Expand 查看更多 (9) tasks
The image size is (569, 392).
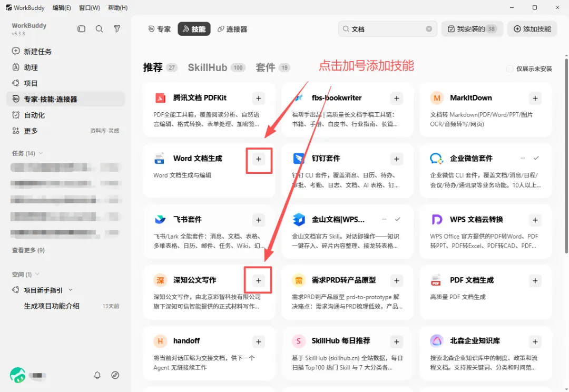[28, 250]
